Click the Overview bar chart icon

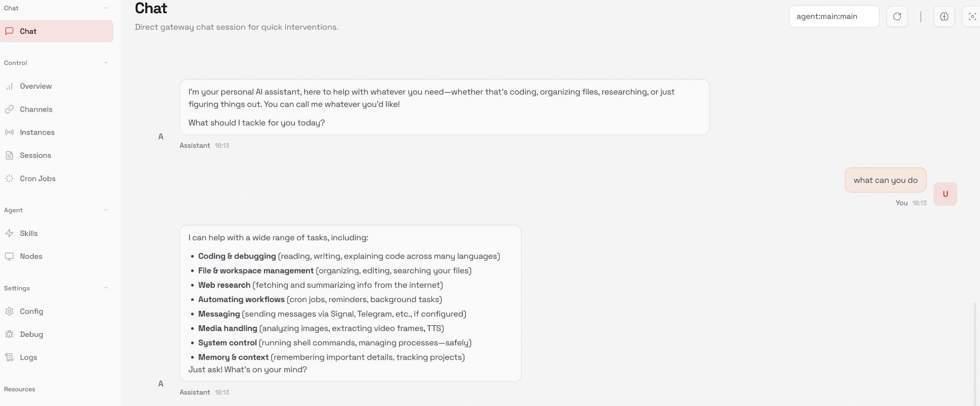(10, 86)
